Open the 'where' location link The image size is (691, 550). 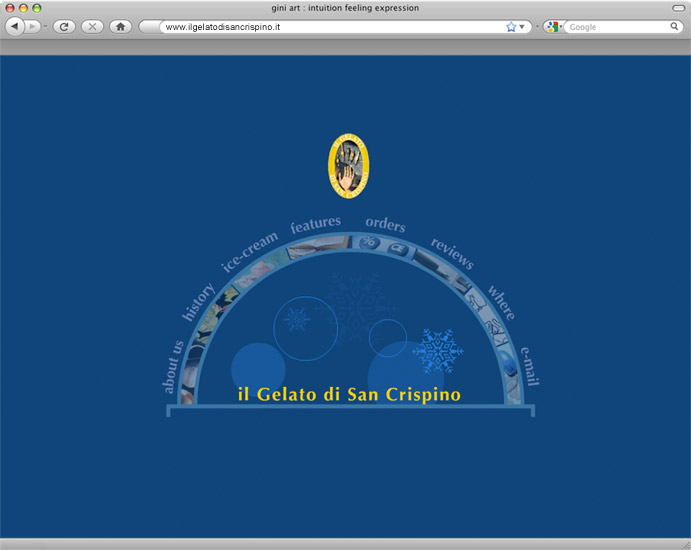tap(501, 302)
